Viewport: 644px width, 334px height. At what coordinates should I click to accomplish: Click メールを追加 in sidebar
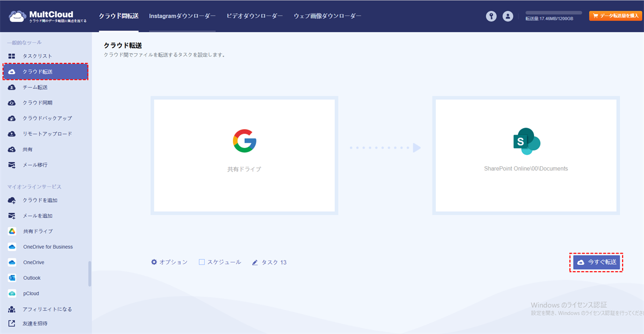click(x=38, y=216)
